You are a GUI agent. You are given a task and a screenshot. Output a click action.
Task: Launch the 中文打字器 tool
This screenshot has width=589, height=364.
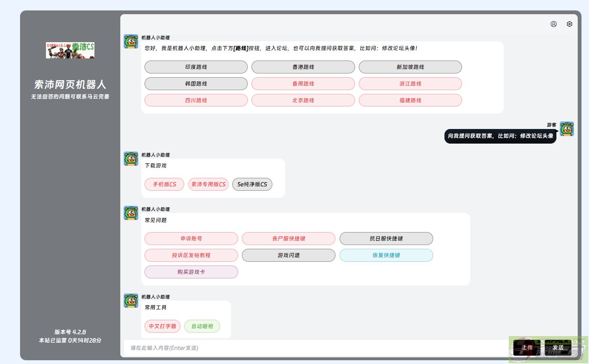pyautogui.click(x=162, y=326)
